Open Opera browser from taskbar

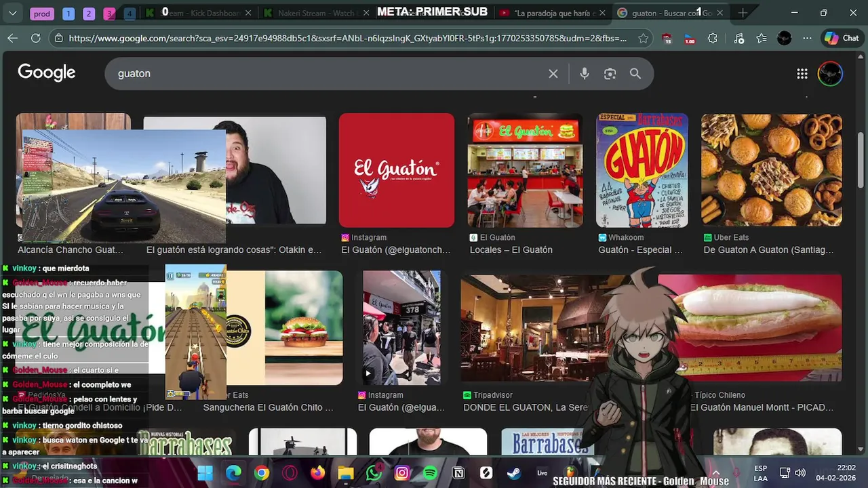[290, 472]
